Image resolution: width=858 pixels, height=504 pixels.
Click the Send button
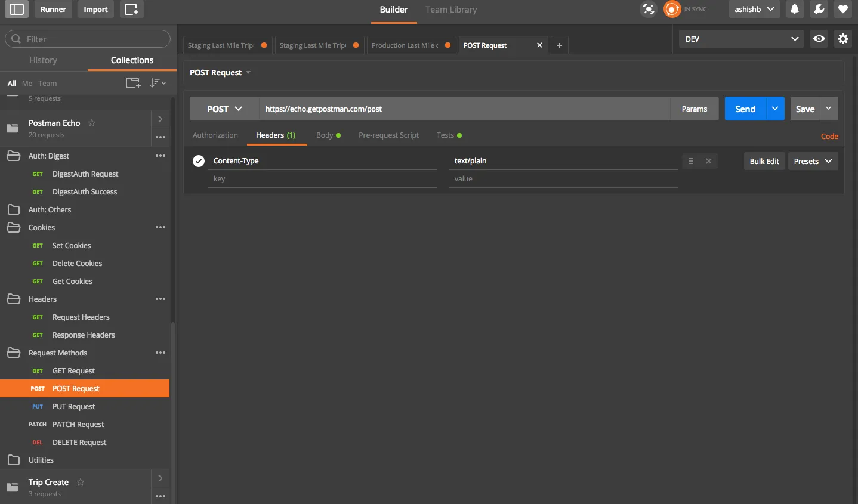click(x=745, y=109)
